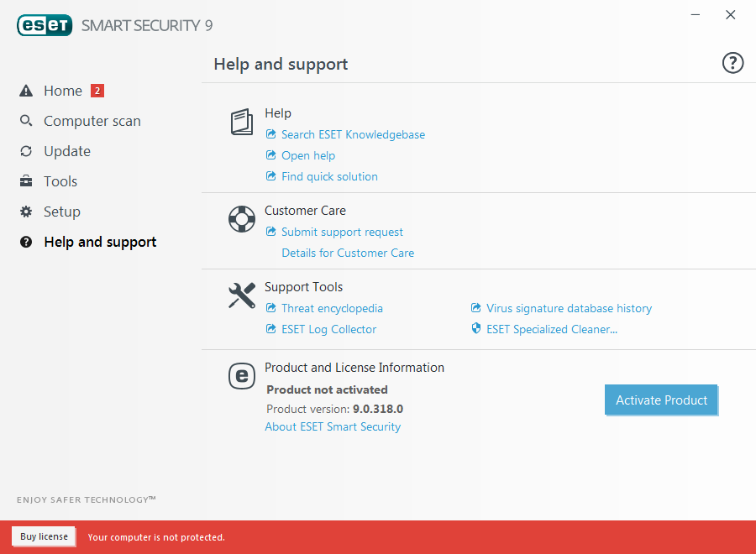The height and width of the screenshot is (554, 756).
Task: Click the ESET 'e' product icon
Action: [241, 376]
